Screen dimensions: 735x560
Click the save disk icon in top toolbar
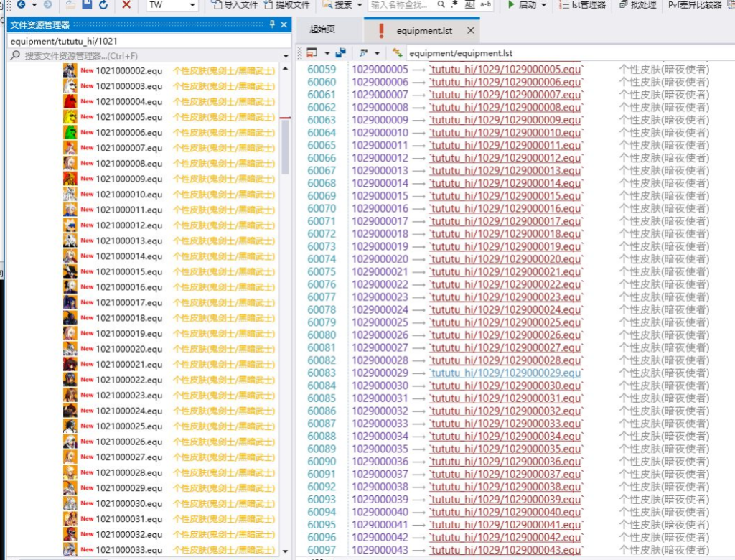click(87, 5)
